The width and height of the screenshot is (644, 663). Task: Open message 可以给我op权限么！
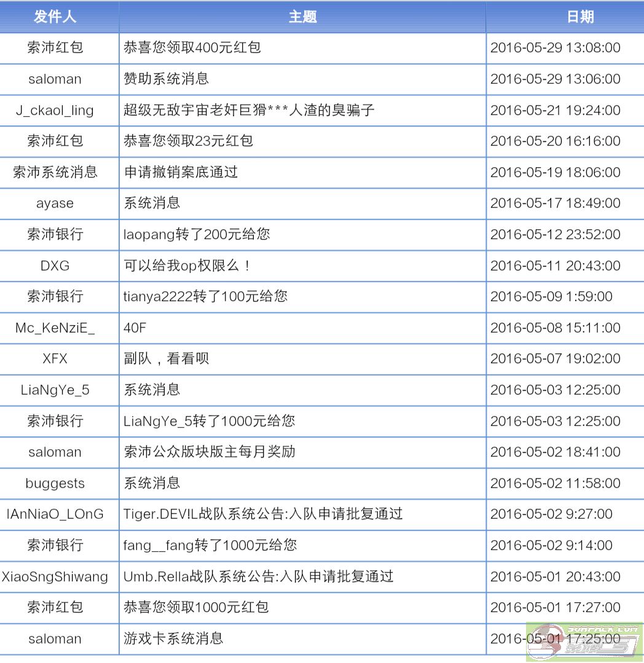point(188,265)
